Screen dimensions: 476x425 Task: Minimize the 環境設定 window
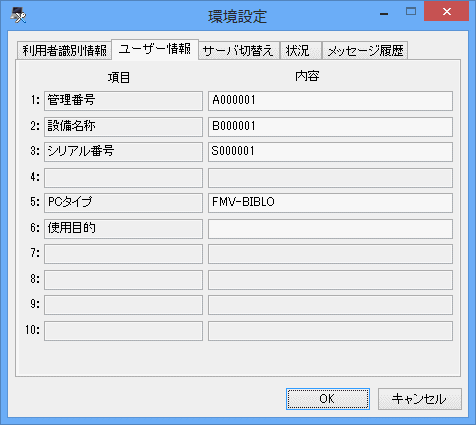pos(384,13)
